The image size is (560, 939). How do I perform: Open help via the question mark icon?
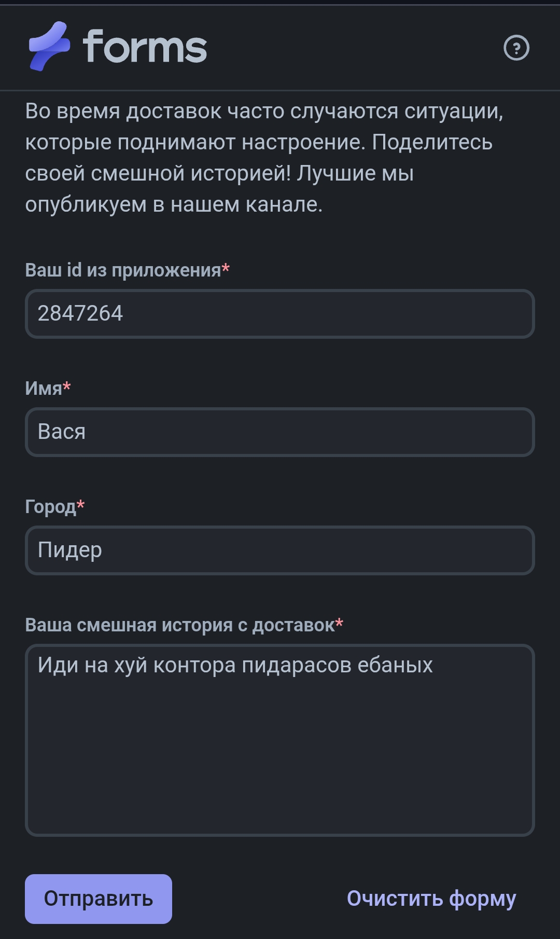(x=516, y=48)
